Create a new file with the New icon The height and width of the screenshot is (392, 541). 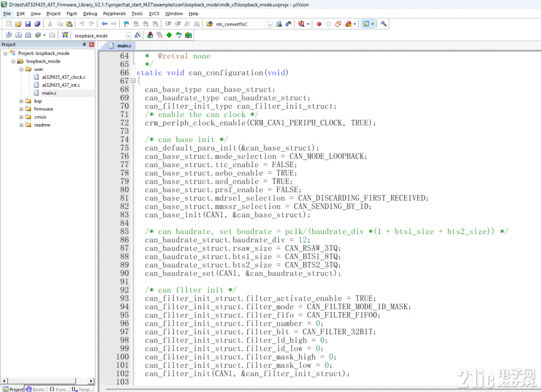pos(9,24)
